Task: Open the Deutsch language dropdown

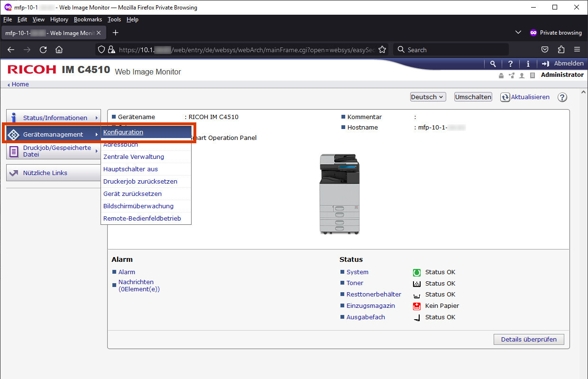Action: point(428,97)
